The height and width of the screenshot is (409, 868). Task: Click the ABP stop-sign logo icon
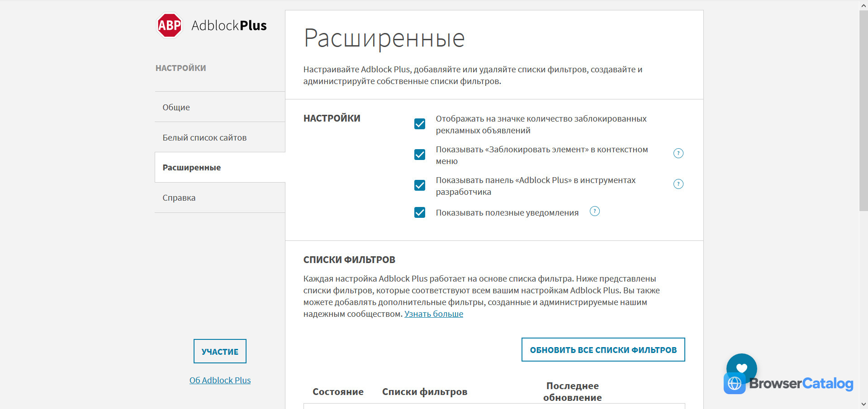(x=169, y=25)
